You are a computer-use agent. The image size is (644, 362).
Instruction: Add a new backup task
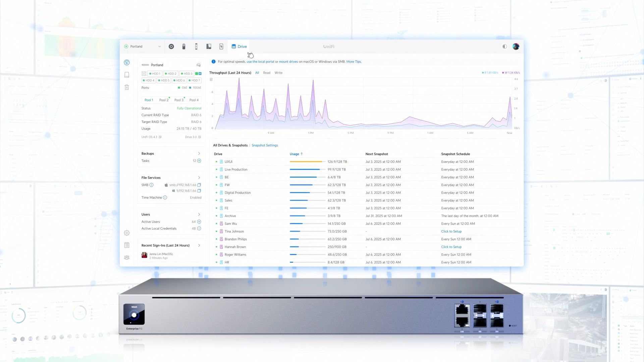(199, 161)
